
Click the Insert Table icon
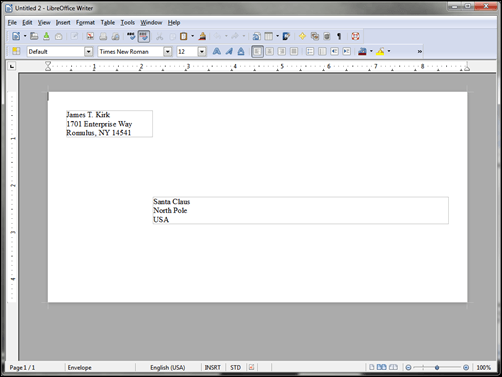pos(269,36)
